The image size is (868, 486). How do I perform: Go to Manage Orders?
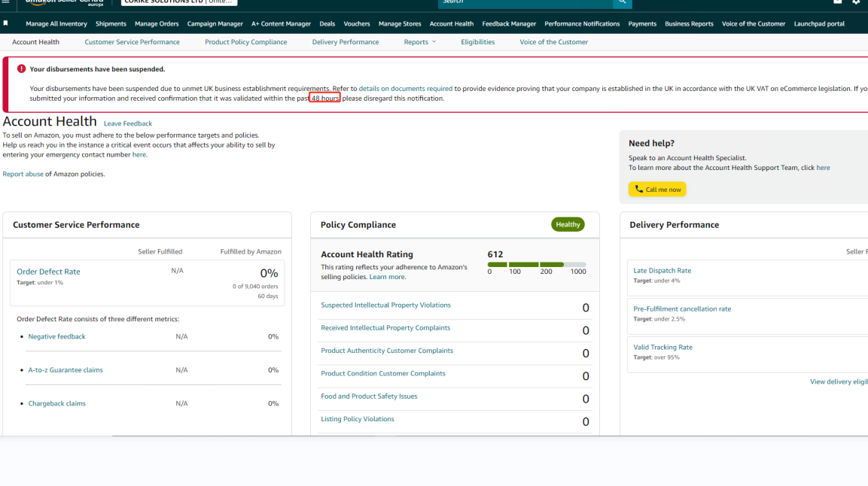[x=157, y=24]
